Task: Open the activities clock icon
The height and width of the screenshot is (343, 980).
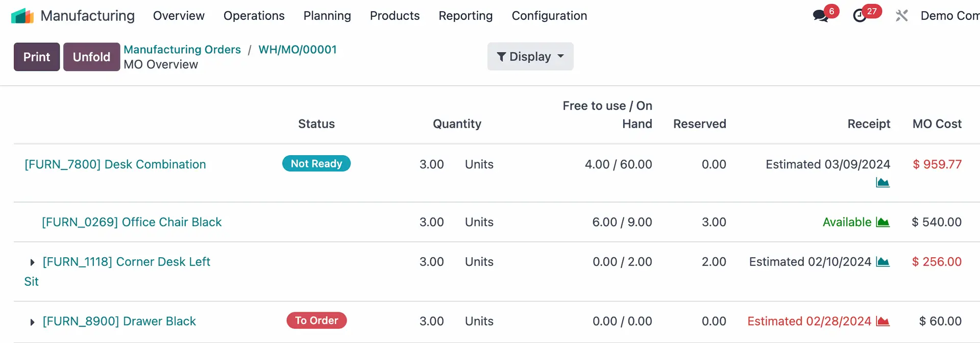Action: (x=860, y=16)
